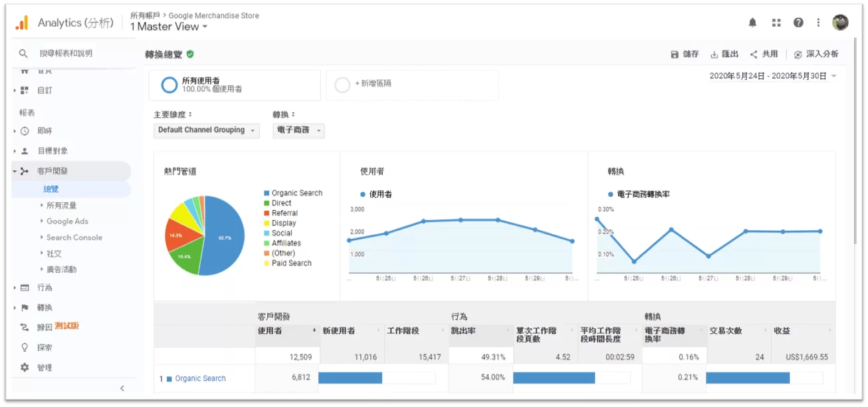868x407 pixels.
Task: Click the green Direct legend swatch
Action: point(267,203)
